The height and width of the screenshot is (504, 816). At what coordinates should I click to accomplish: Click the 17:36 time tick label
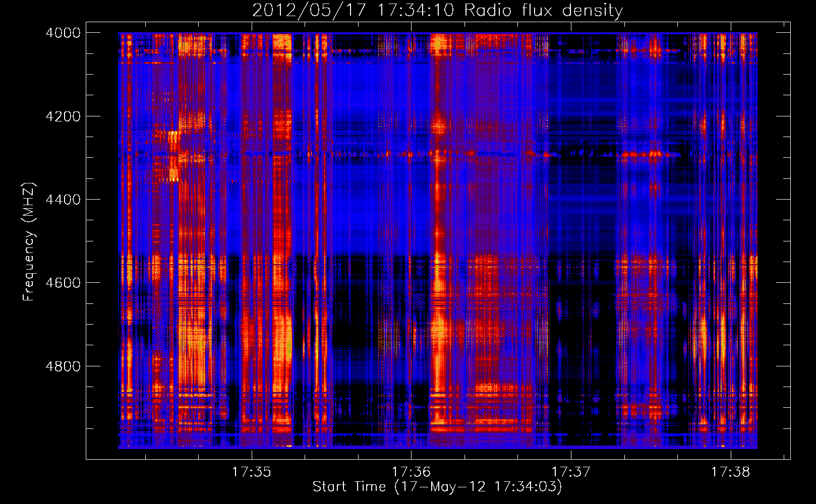click(411, 472)
